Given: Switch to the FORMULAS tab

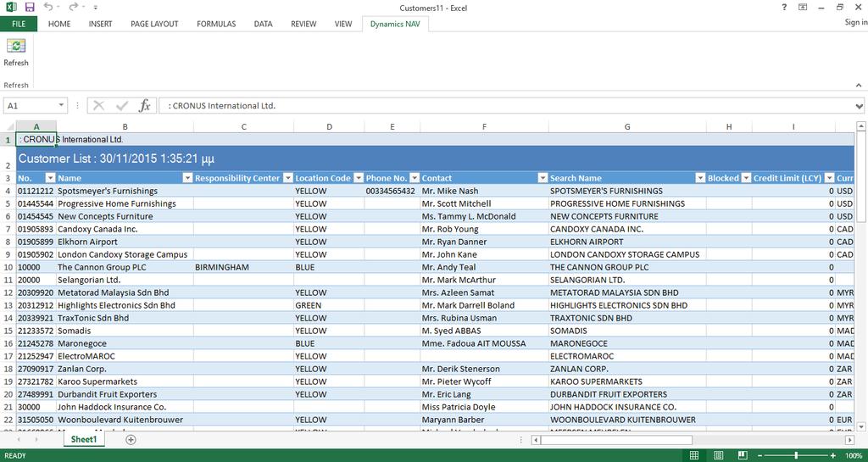Looking at the screenshot, I should click(x=216, y=24).
